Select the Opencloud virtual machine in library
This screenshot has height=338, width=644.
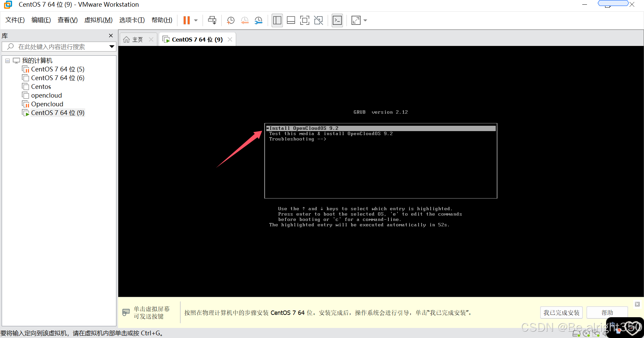click(47, 104)
